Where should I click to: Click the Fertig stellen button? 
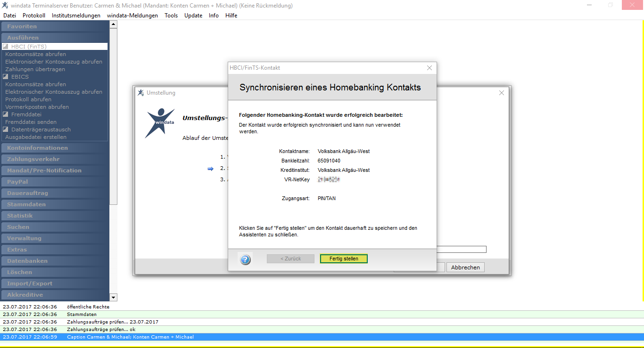click(x=344, y=259)
